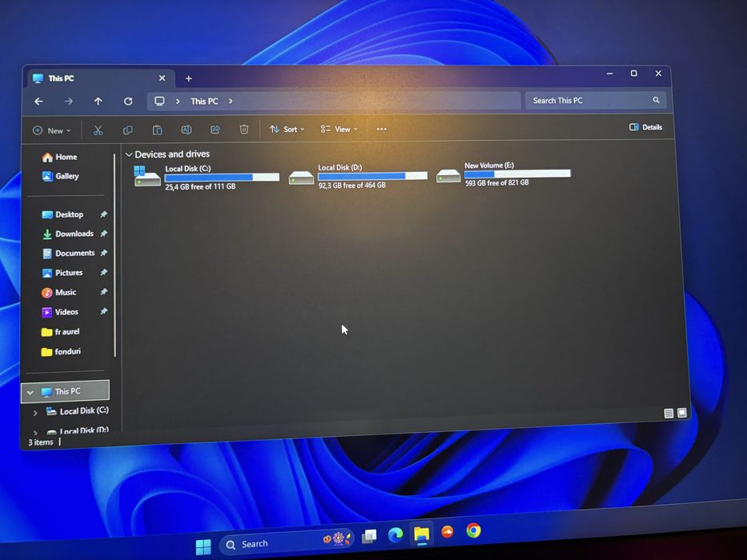
Task: Expand Local Disk (C:) in tree
Action: coord(34,412)
